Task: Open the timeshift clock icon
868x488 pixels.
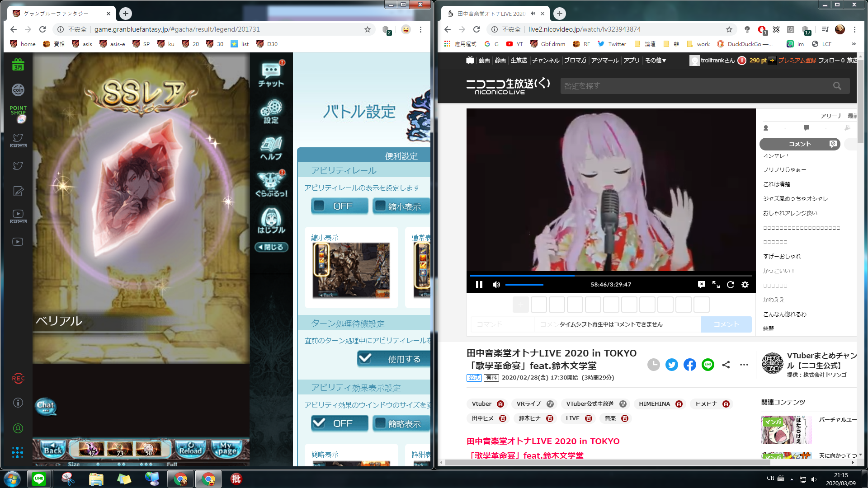Action: [x=654, y=365]
